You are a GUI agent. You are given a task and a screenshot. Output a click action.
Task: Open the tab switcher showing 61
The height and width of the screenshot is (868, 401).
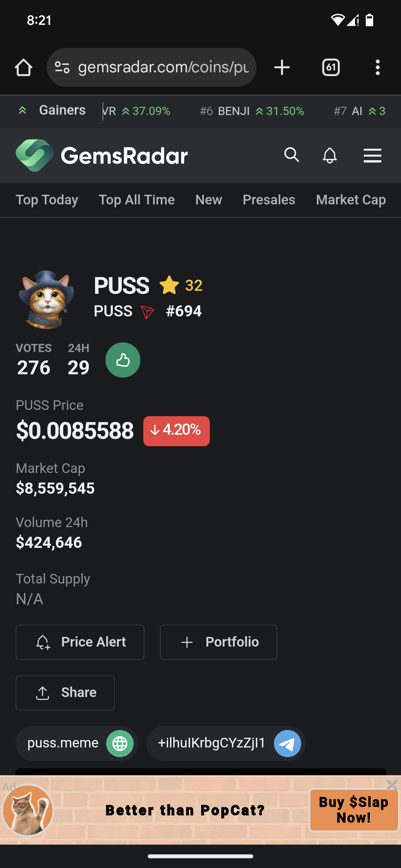331,68
